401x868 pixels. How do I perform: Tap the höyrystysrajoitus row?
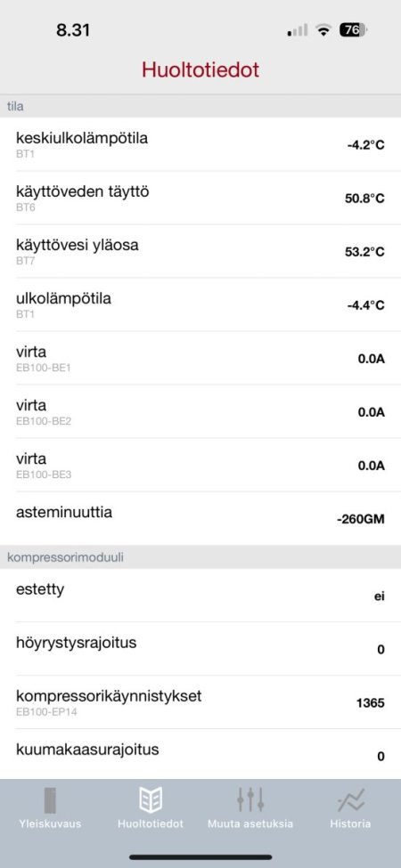(200, 648)
